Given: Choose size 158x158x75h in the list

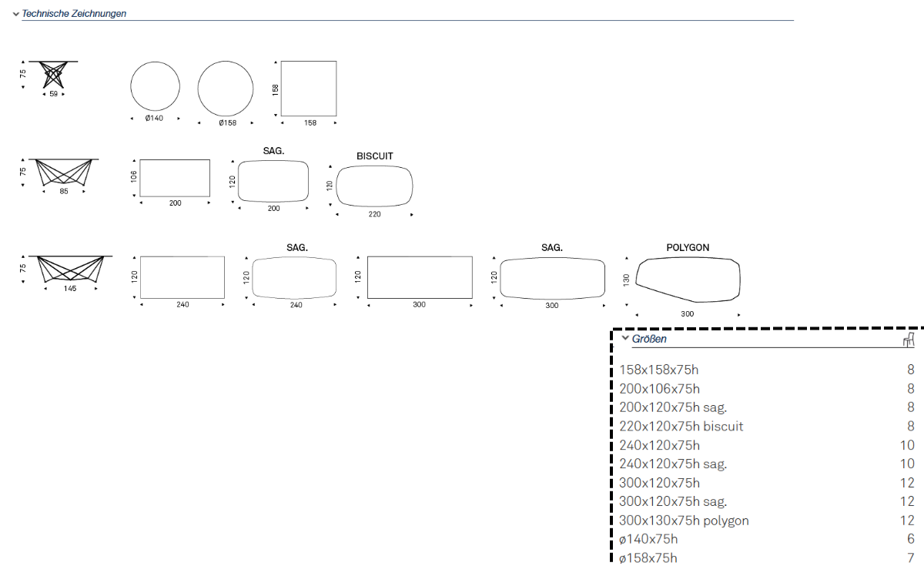Looking at the screenshot, I should 659,370.
